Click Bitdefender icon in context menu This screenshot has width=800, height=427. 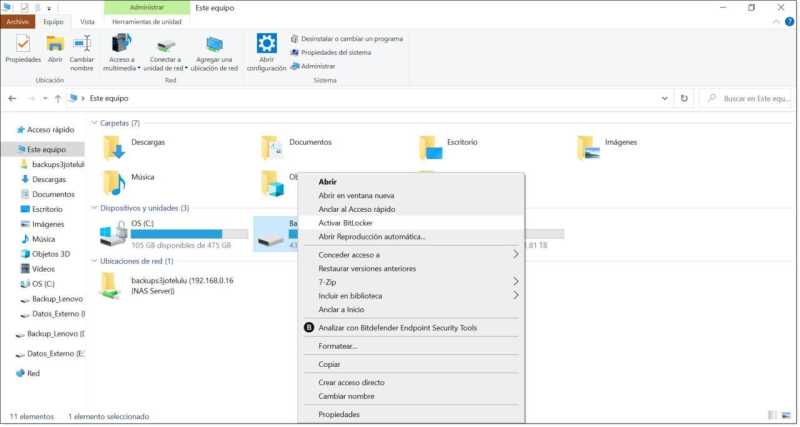309,328
